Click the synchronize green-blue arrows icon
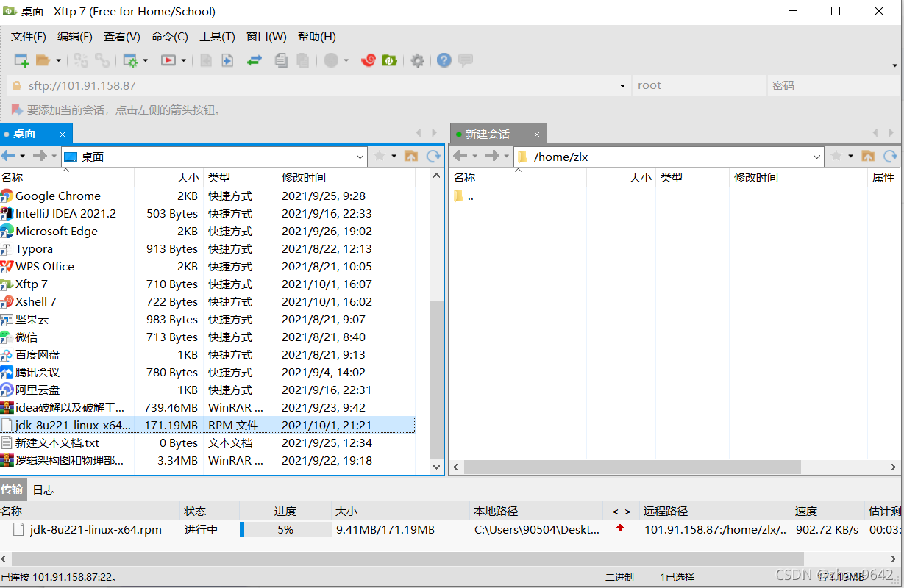Image resolution: width=904 pixels, height=588 pixels. [255, 60]
